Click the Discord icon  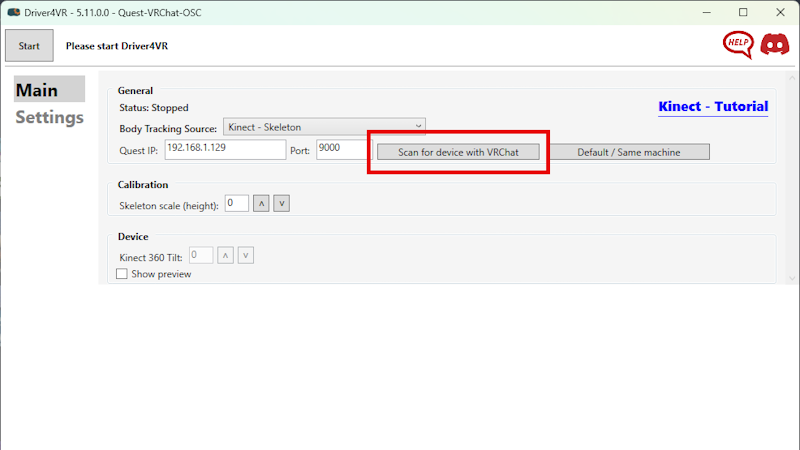774,45
